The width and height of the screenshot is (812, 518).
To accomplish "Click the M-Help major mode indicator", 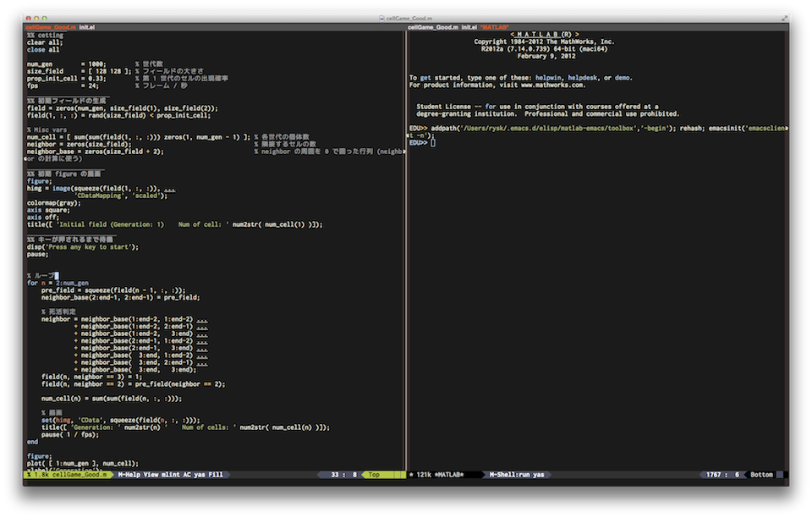I will [x=129, y=475].
